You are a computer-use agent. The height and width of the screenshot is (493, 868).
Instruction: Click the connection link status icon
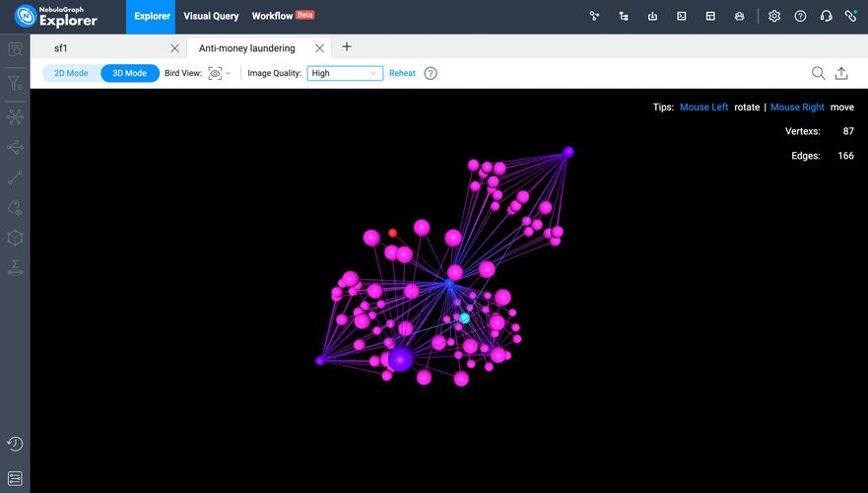[851, 16]
